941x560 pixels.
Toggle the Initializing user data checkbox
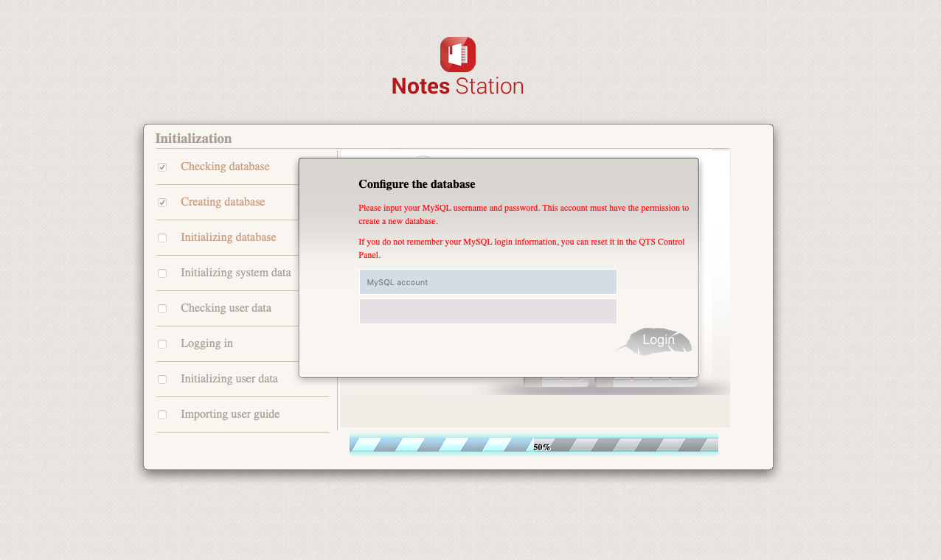162,379
